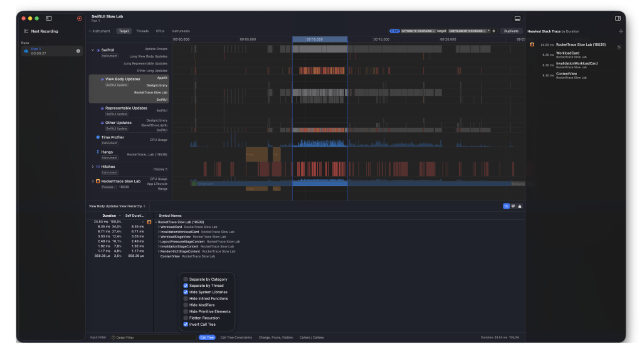Select the rightmost detail view mode icon
Image resolution: width=642 pixels, height=364 pixels.
point(520,206)
